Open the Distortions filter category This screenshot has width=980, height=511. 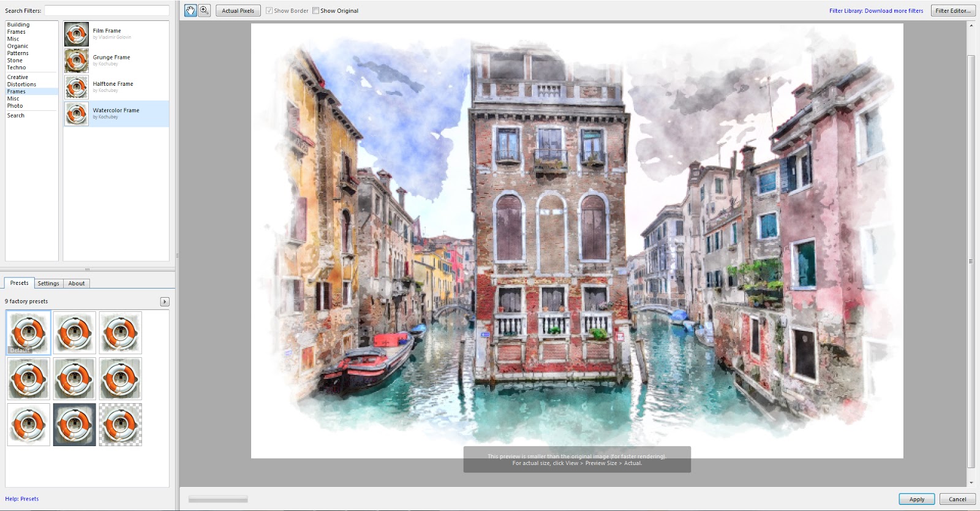click(x=21, y=85)
